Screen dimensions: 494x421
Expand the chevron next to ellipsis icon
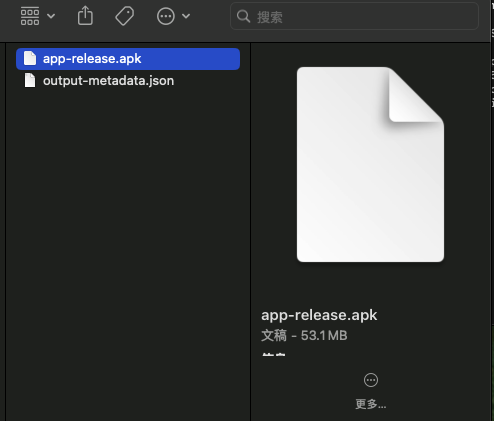[186, 16]
